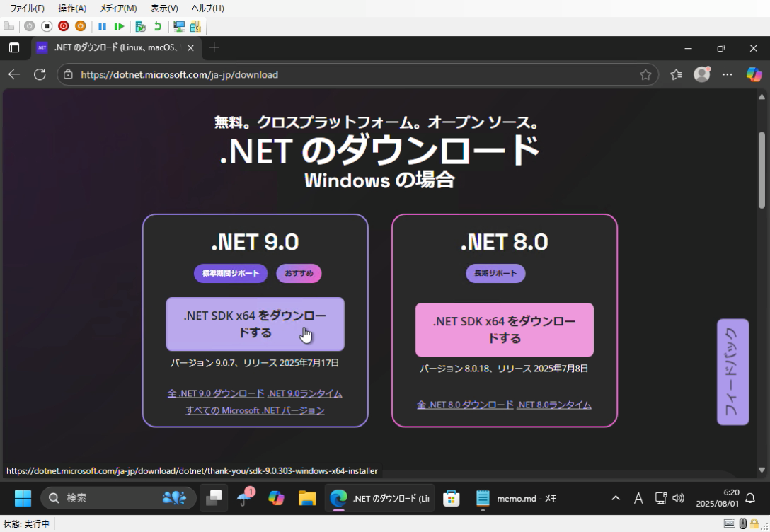This screenshot has width=770, height=532.
Task: Click the padlock icon in the status bar
Action: [753, 524]
